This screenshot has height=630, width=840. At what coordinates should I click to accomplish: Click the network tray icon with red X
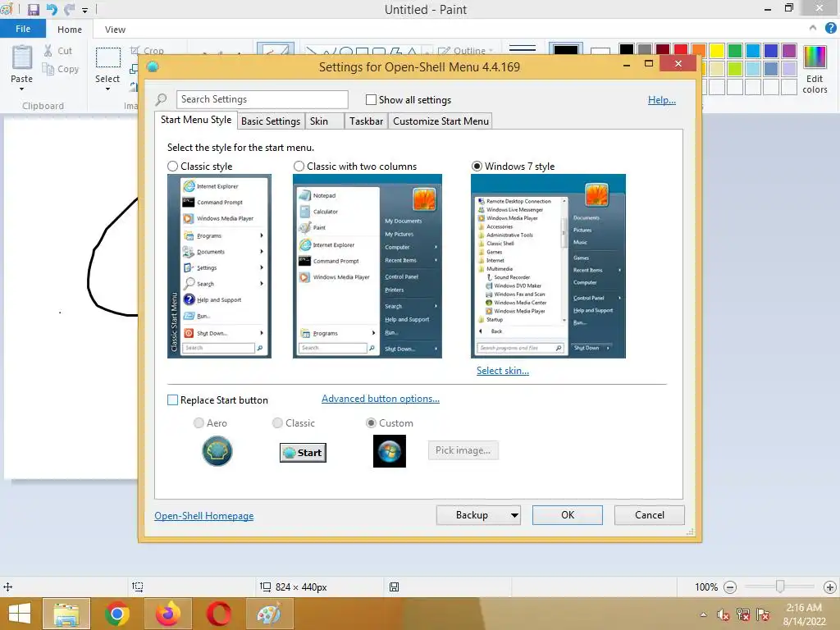coord(743,614)
